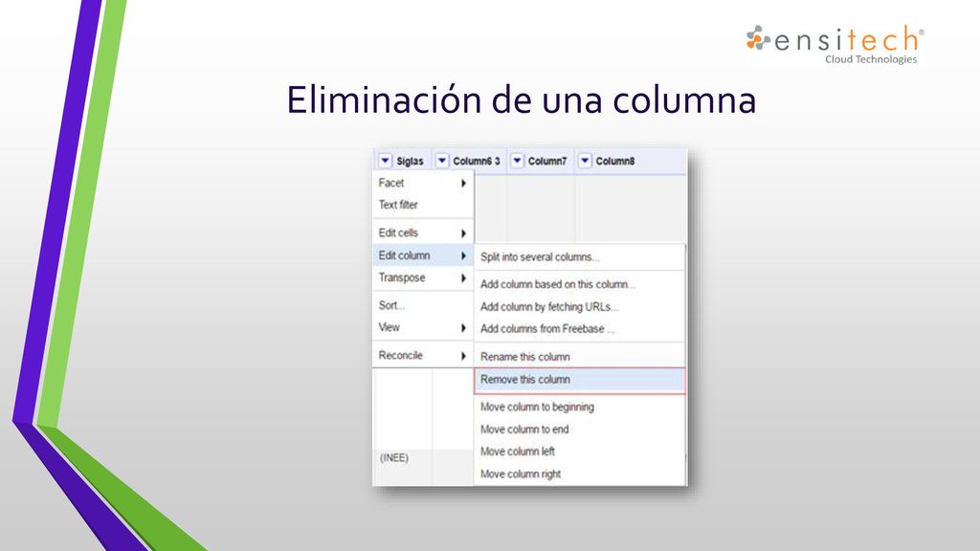
Task: Choose Add column based on this column...
Action: pos(579,284)
